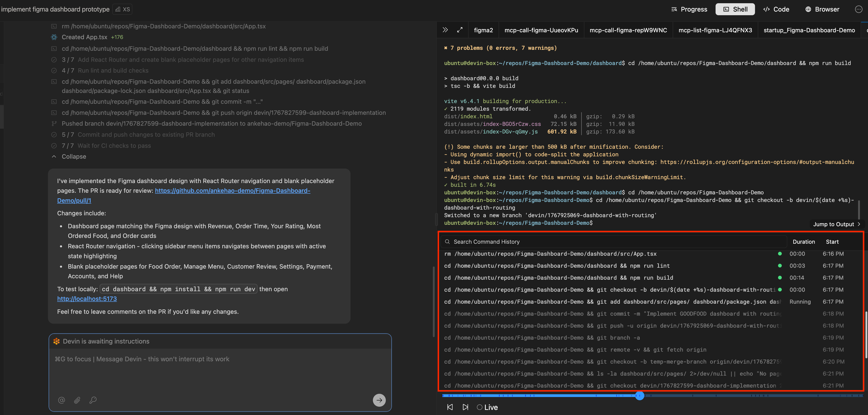The image size is (868, 415).
Task: Click the paperclip attachment icon
Action: [77, 400]
